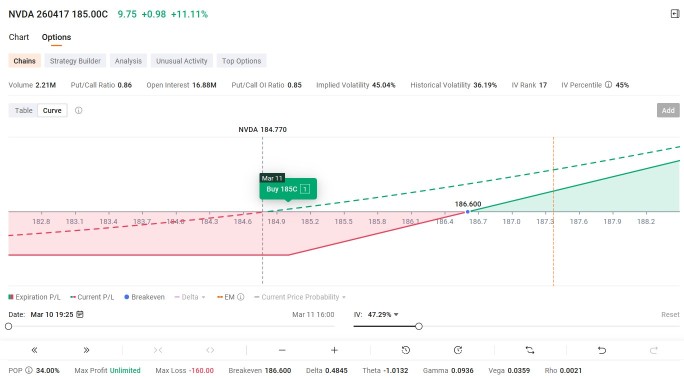This screenshot has height=378, width=684.
Task: Open the Unusual Activity tab
Action: click(182, 61)
